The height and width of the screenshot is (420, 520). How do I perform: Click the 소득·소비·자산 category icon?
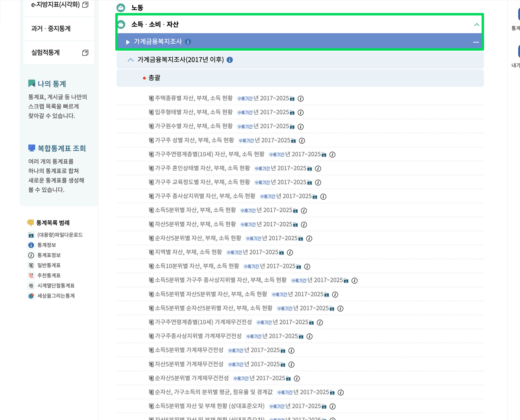(123, 25)
